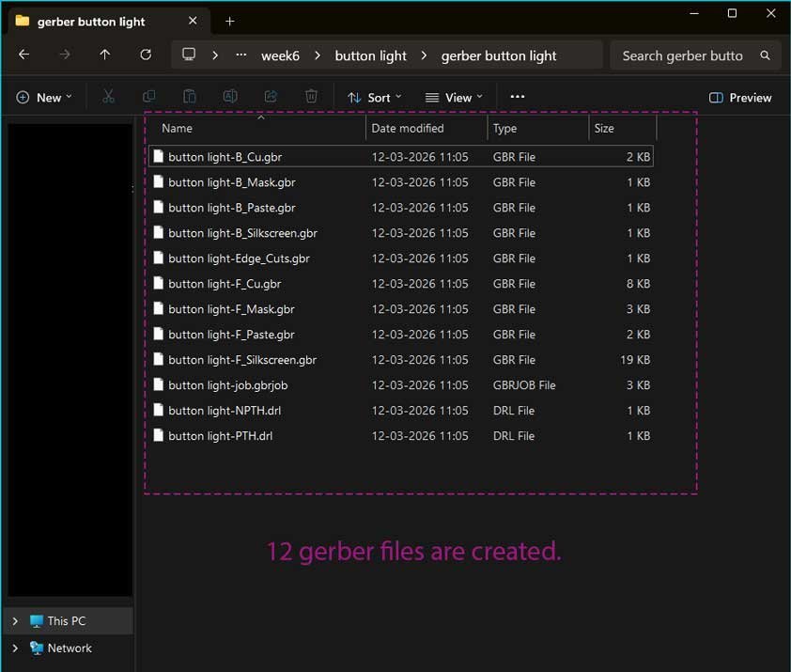Open the See more toolbar menu

click(x=517, y=97)
